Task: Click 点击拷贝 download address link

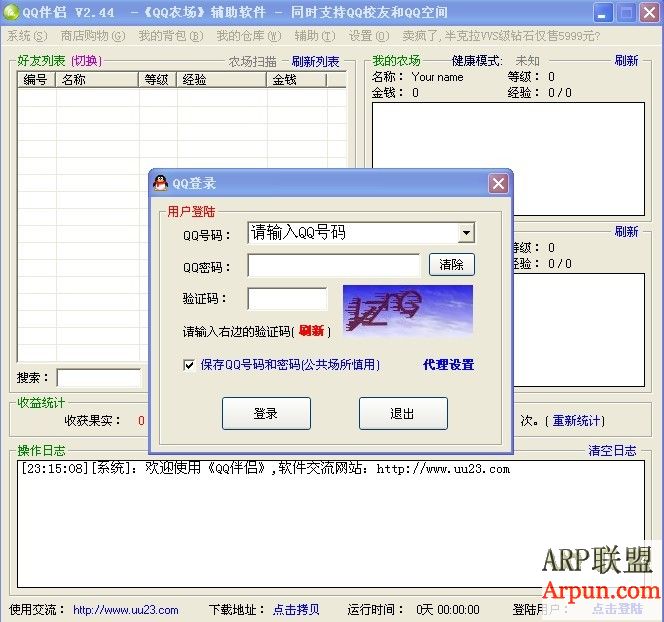Action: 296,610
